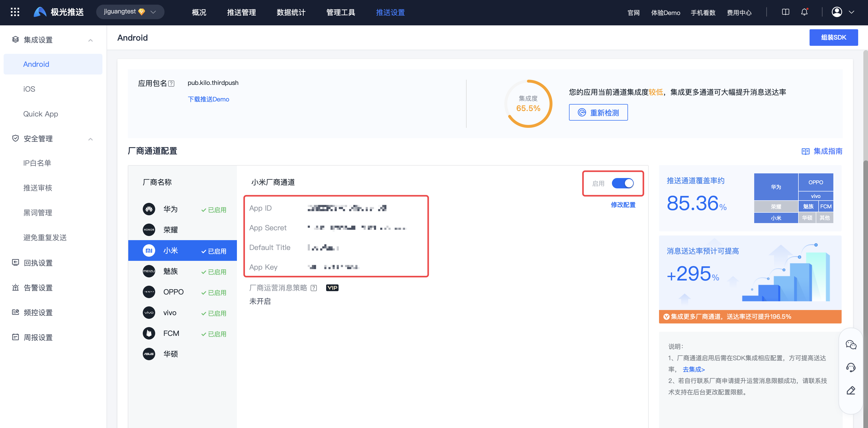Open the documentation book icon
The width and height of the screenshot is (868, 428).
(785, 12)
